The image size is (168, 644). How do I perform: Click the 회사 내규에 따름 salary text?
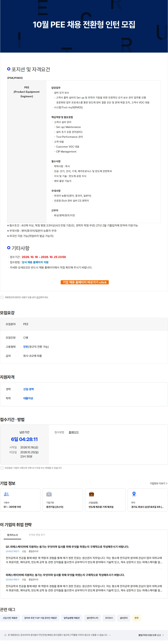pos(32,356)
